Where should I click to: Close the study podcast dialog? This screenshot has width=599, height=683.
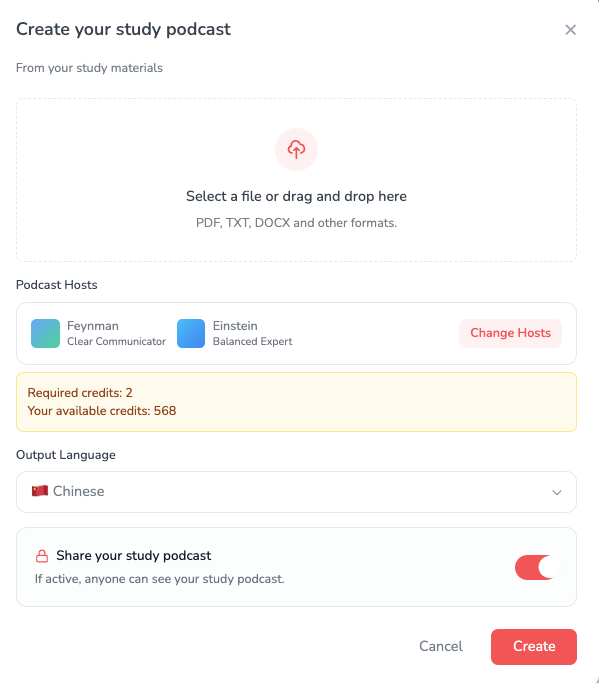[x=570, y=30]
